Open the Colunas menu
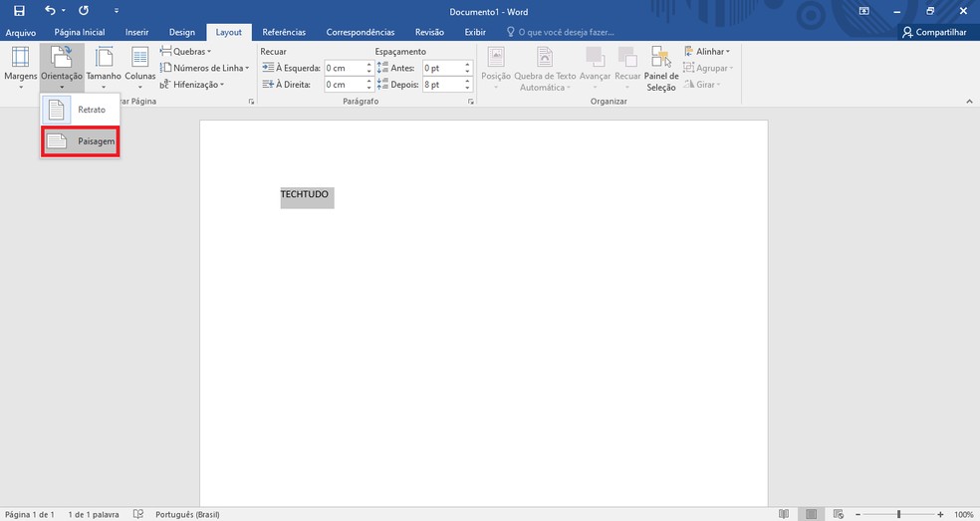Image resolution: width=980 pixels, height=521 pixels. [140, 68]
